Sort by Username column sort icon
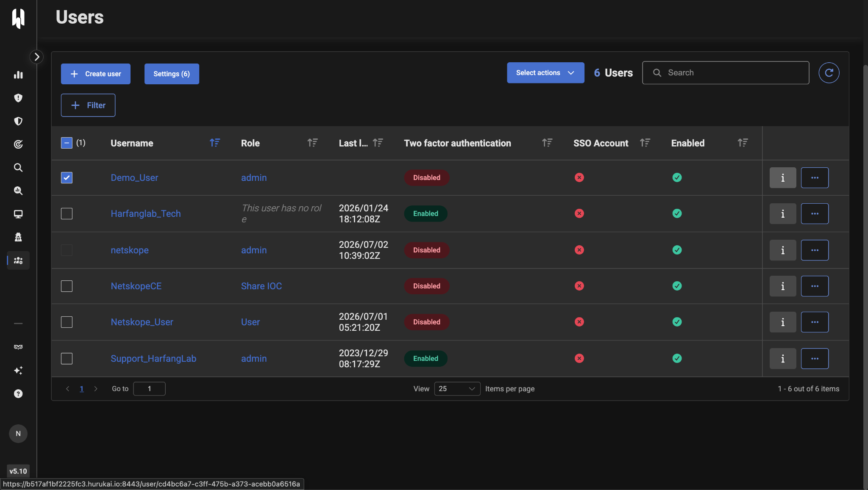 [x=215, y=143]
